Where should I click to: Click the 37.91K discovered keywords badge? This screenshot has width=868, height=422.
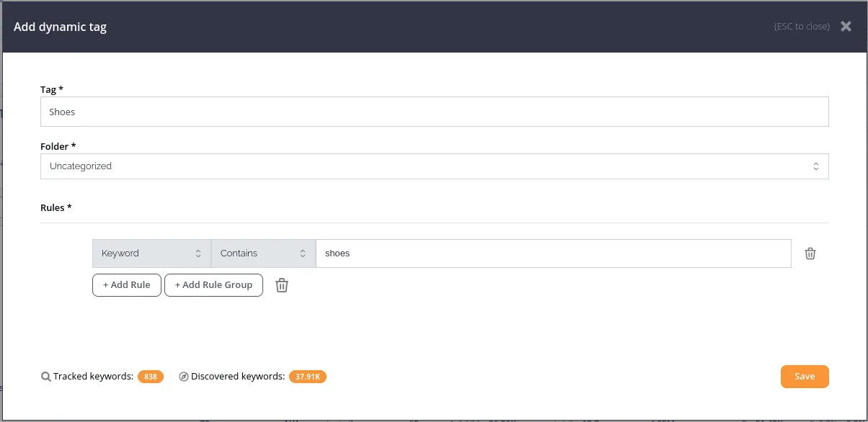pyautogui.click(x=309, y=377)
